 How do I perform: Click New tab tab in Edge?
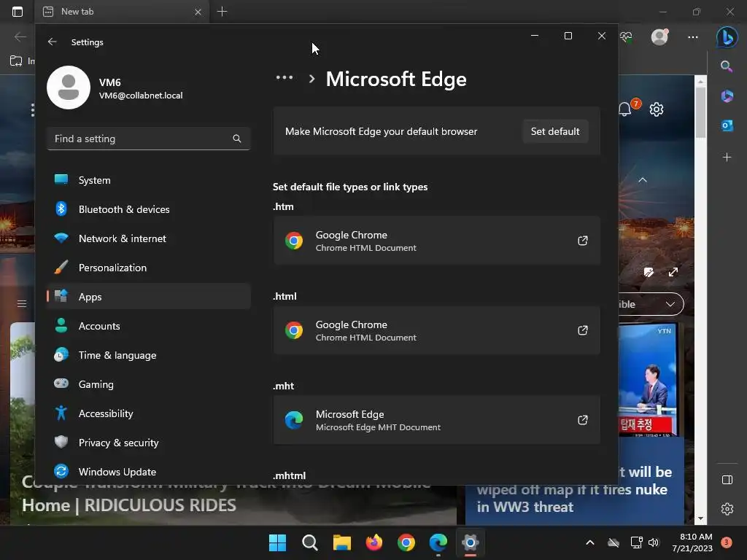coord(122,12)
